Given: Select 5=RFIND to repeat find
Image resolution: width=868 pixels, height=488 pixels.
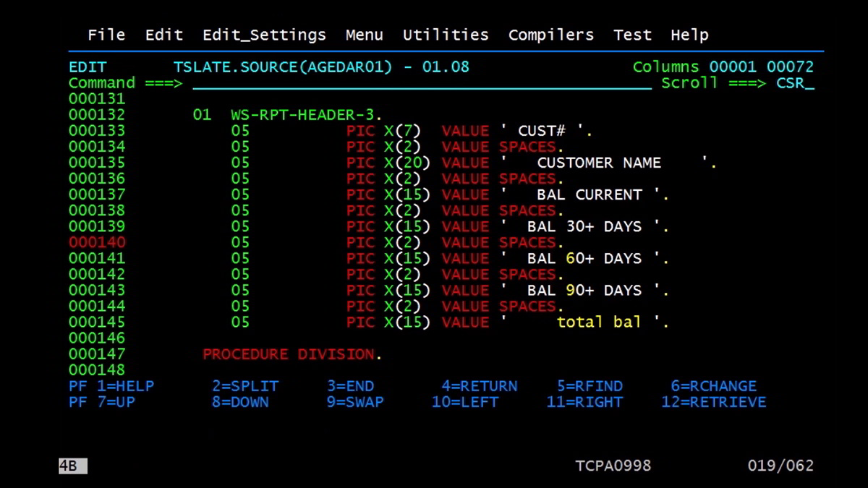Looking at the screenshot, I should pyautogui.click(x=590, y=386).
